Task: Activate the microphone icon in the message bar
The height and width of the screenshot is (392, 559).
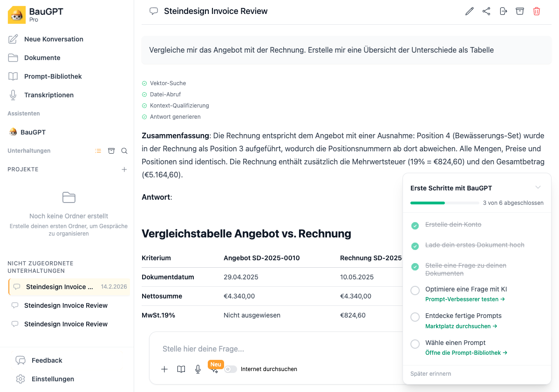Action: click(x=198, y=369)
